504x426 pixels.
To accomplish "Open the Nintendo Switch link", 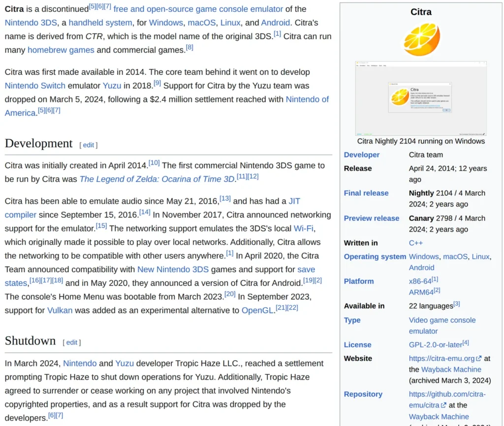I will (x=35, y=86).
